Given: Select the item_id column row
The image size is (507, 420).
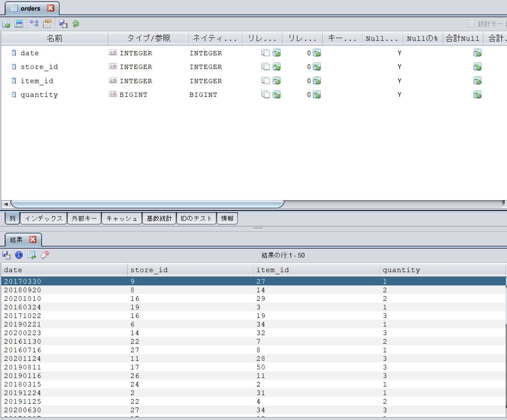Looking at the screenshot, I should coord(254,81).
